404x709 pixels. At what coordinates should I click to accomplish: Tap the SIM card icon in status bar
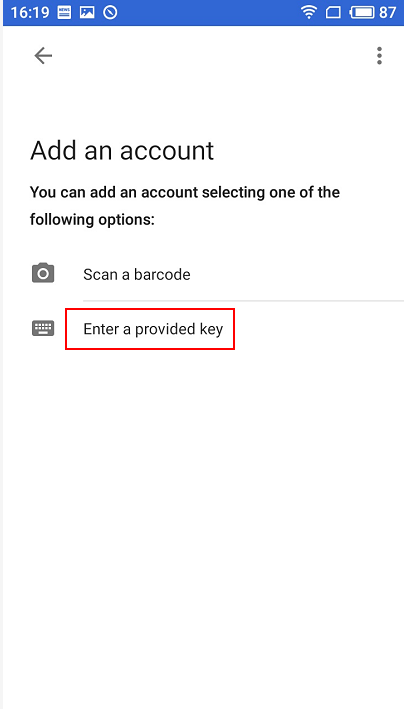click(333, 13)
